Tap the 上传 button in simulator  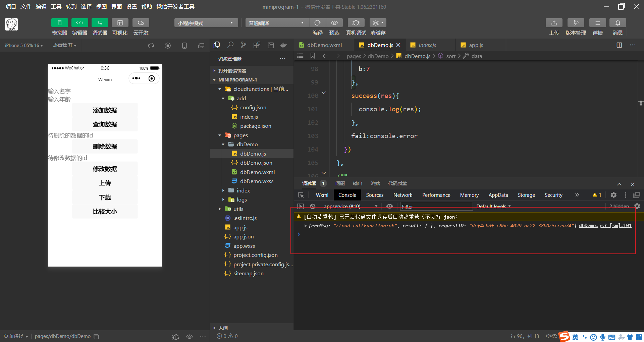105,183
